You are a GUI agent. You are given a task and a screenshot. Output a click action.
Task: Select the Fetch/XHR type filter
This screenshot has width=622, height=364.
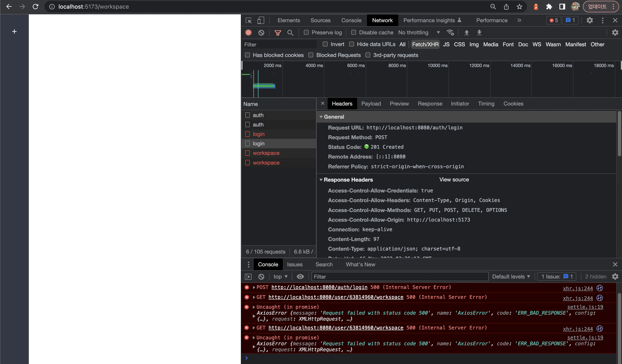tap(425, 44)
